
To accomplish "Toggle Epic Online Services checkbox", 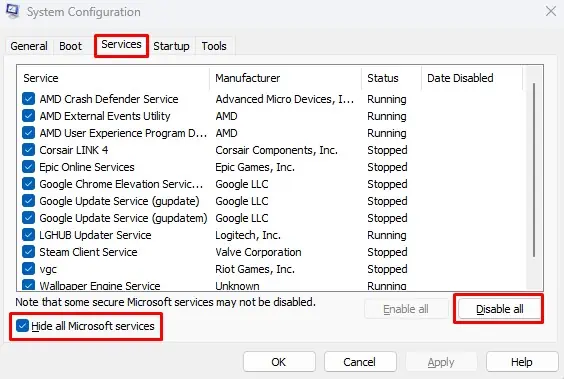I will 28,166.
